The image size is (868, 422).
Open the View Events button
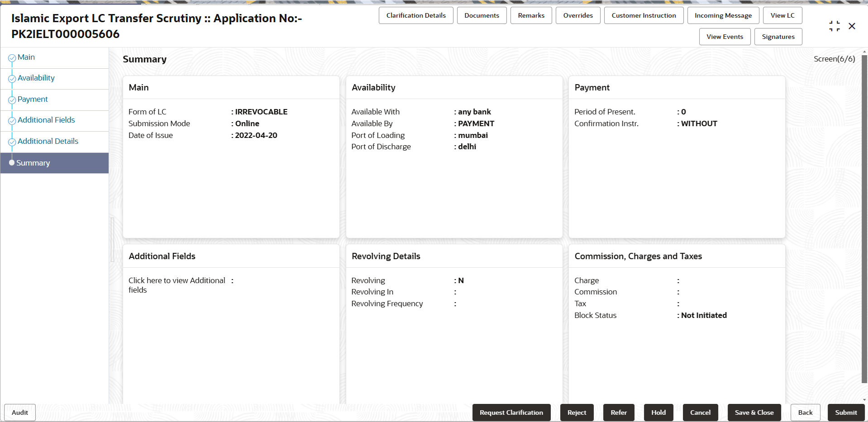point(725,37)
